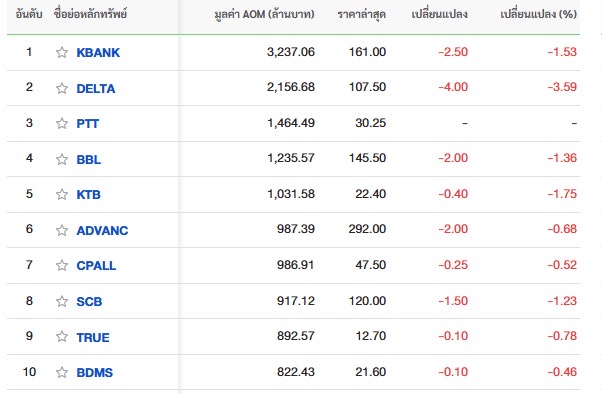Click the star icon beside TRUE

pos(62,337)
